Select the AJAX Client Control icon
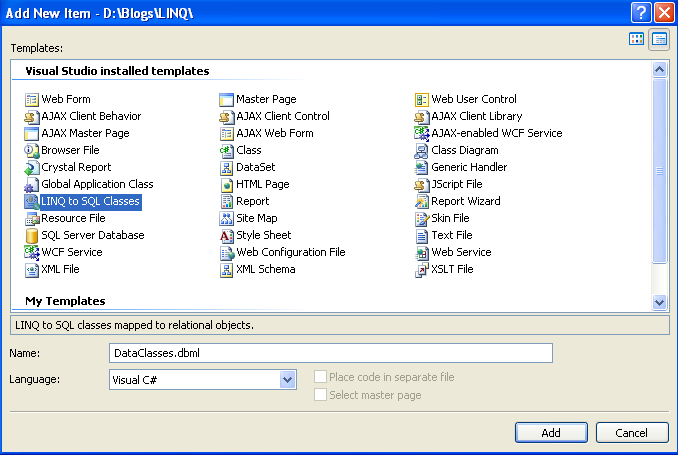 [226, 116]
